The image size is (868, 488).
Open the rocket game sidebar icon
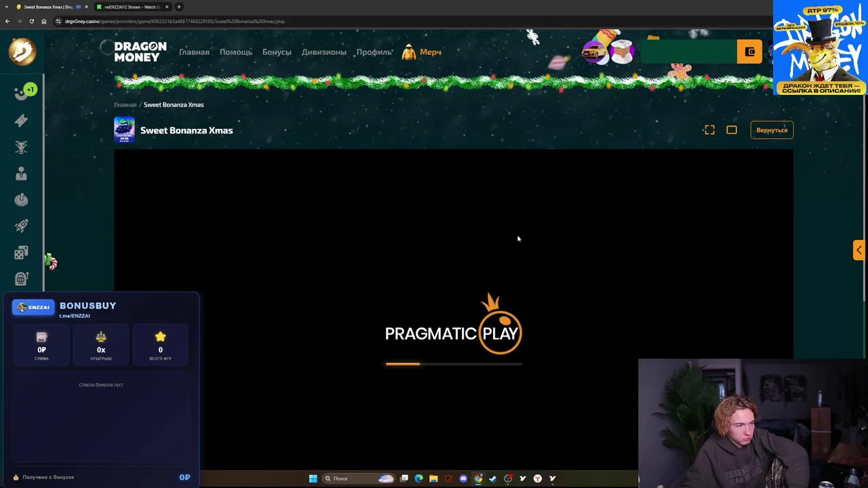click(21, 226)
